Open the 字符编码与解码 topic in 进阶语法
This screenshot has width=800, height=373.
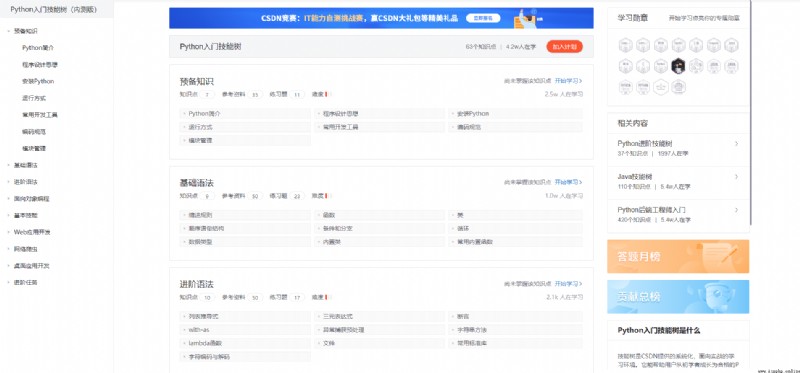click(x=245, y=357)
